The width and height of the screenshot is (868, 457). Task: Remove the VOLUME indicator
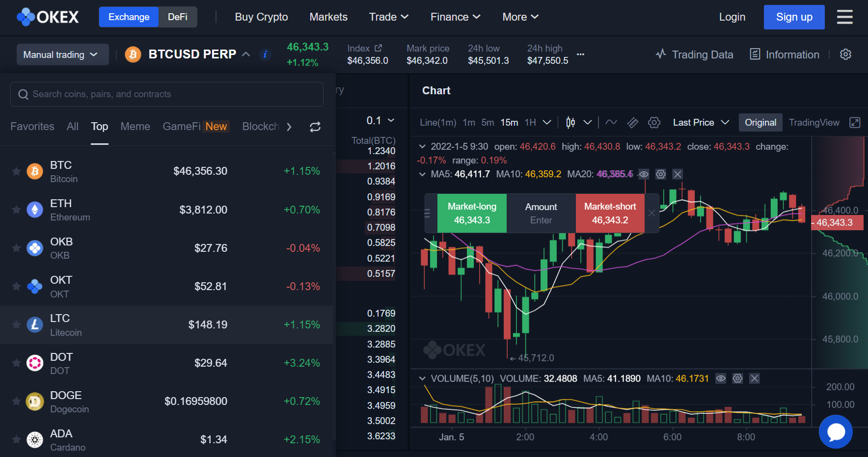pos(755,378)
